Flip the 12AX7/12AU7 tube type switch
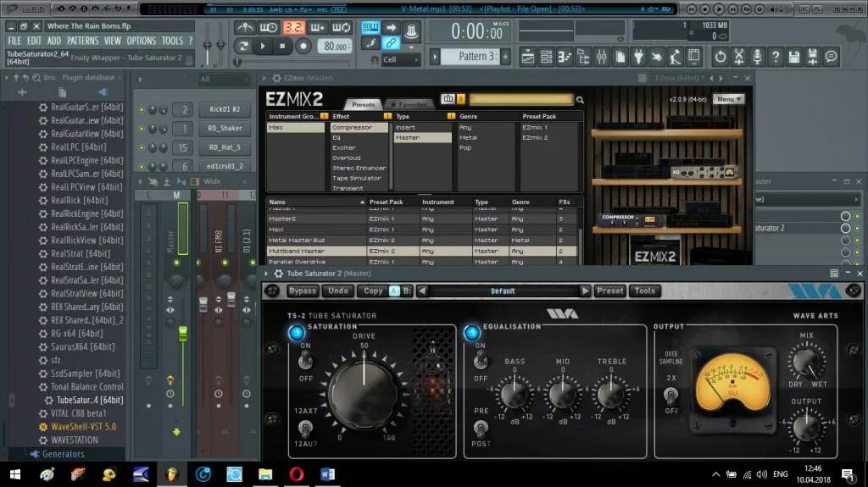Screen dimensions: 868x487 point(304,427)
